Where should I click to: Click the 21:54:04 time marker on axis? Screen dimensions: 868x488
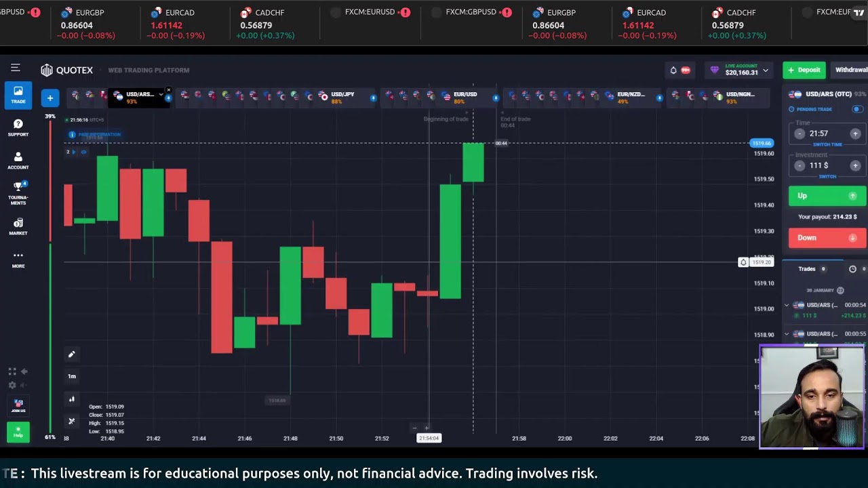[429, 439]
